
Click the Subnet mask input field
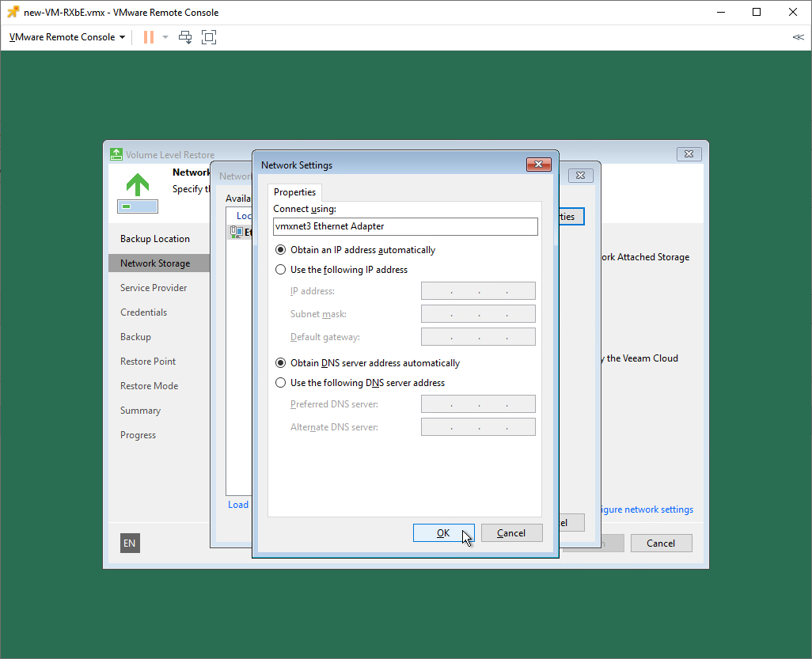point(478,314)
